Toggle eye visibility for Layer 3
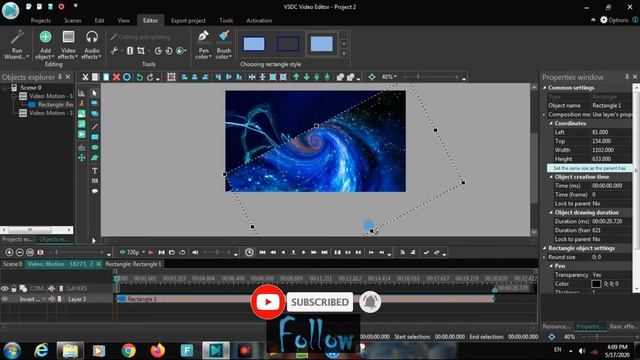Viewport: 640px width, 360px height. 4,299
